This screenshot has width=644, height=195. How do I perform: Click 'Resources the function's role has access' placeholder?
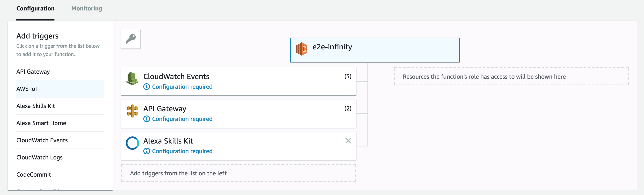pyautogui.click(x=511, y=76)
